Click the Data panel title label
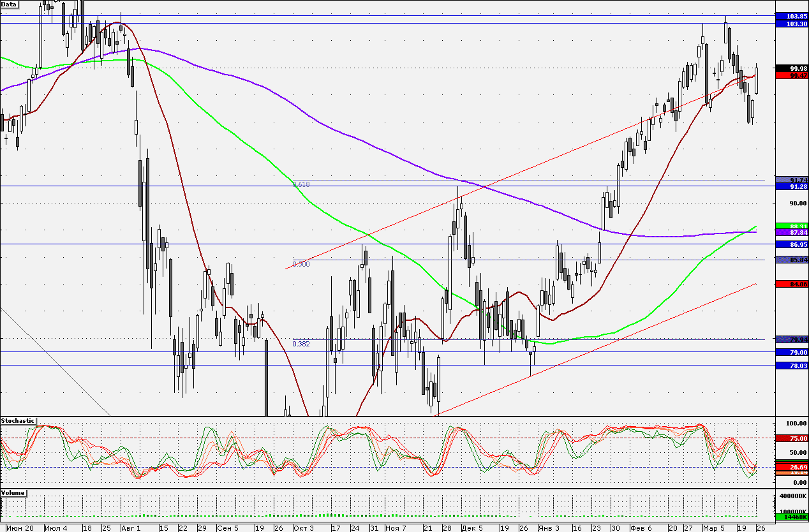809x532 pixels. point(8,3)
